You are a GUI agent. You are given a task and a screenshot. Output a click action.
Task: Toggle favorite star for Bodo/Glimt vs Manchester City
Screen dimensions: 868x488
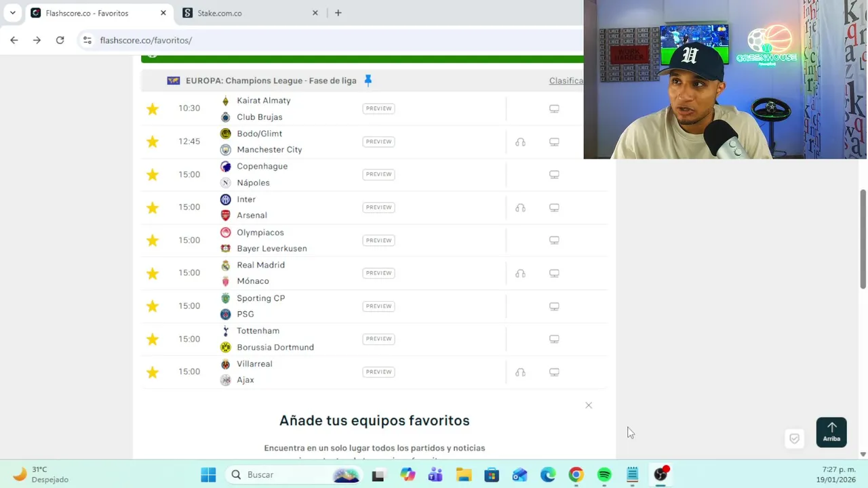(153, 142)
